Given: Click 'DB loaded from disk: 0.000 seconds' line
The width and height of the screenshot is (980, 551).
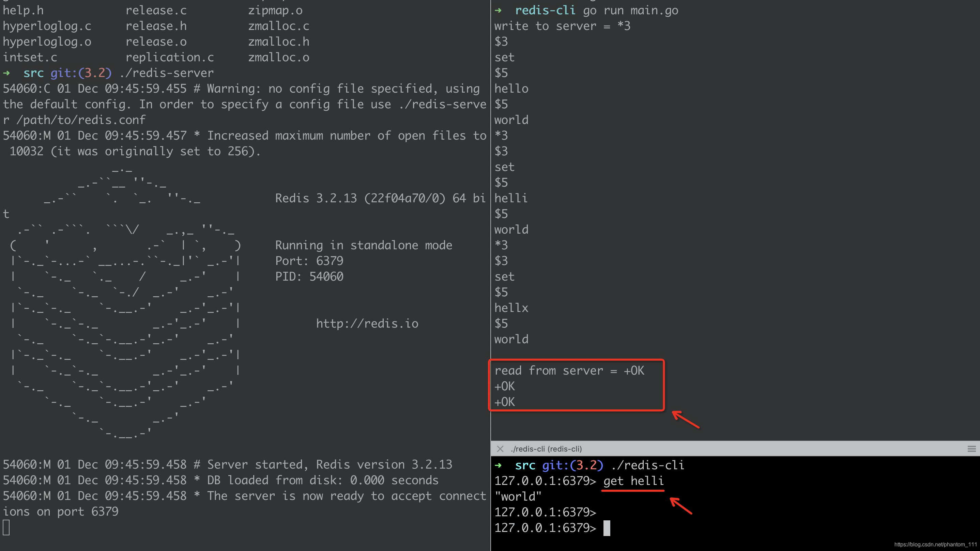Looking at the screenshot, I should pyautogui.click(x=221, y=480).
